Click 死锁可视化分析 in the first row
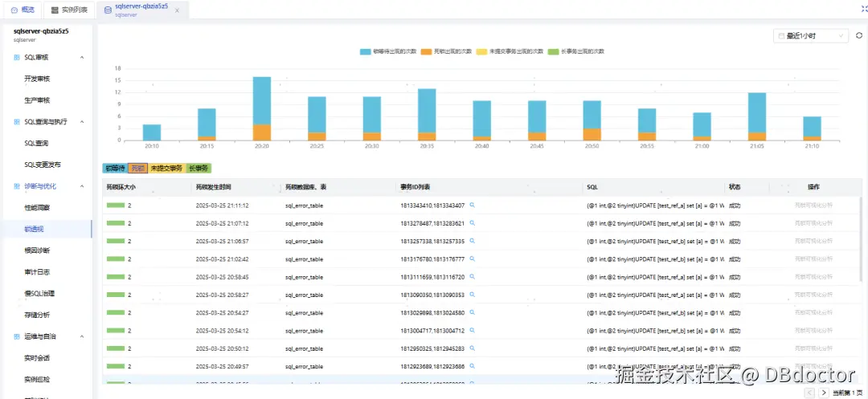The width and height of the screenshot is (868, 399). [x=813, y=205]
